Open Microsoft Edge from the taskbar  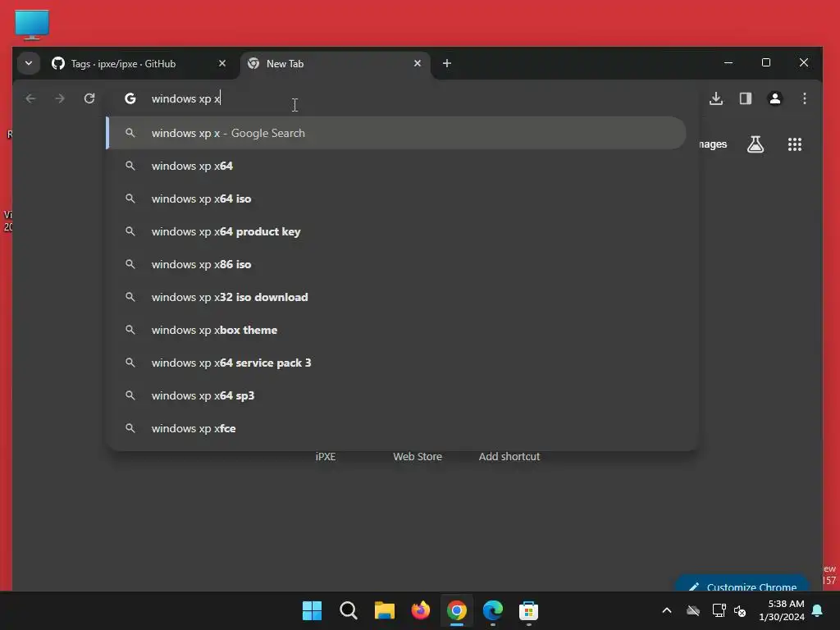pos(493,610)
